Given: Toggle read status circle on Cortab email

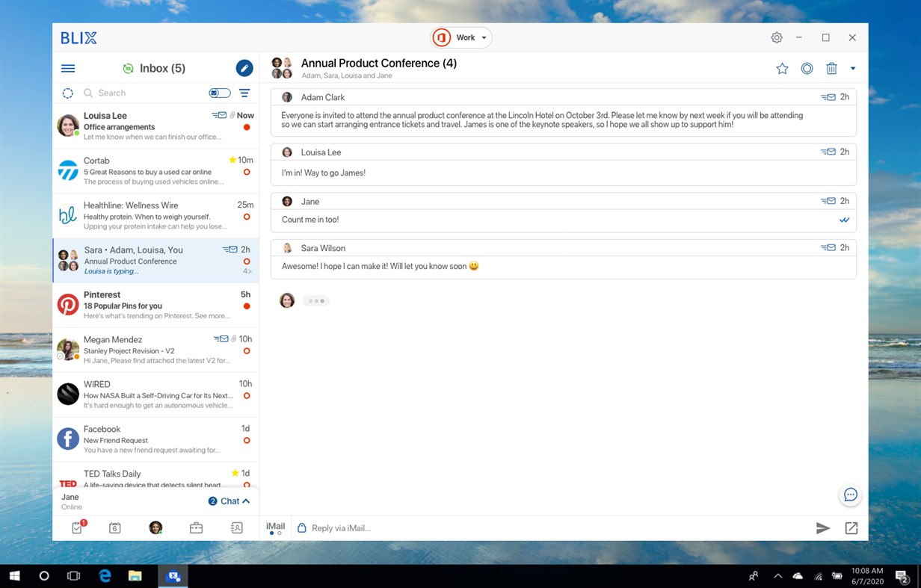Looking at the screenshot, I should click(x=247, y=172).
